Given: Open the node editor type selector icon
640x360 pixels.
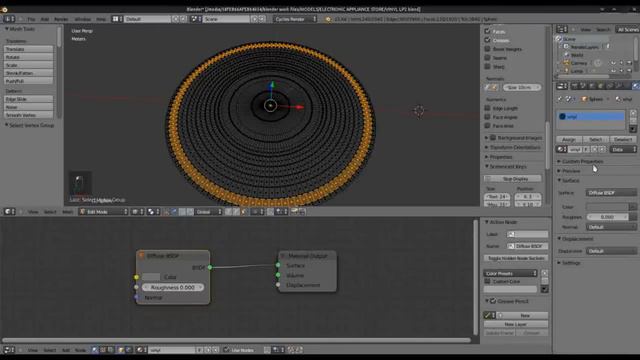Looking at the screenshot, I should click(8, 350).
